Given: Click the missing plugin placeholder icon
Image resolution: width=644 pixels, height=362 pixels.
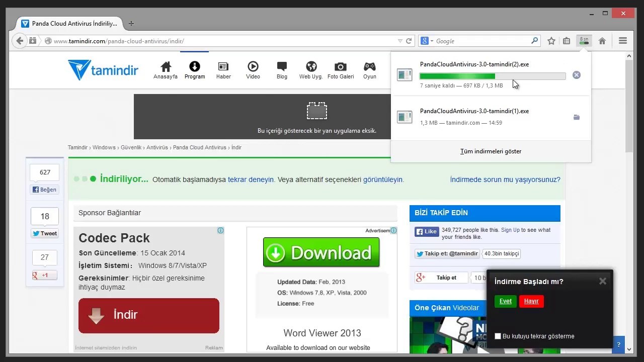Looking at the screenshot, I should [317, 111].
